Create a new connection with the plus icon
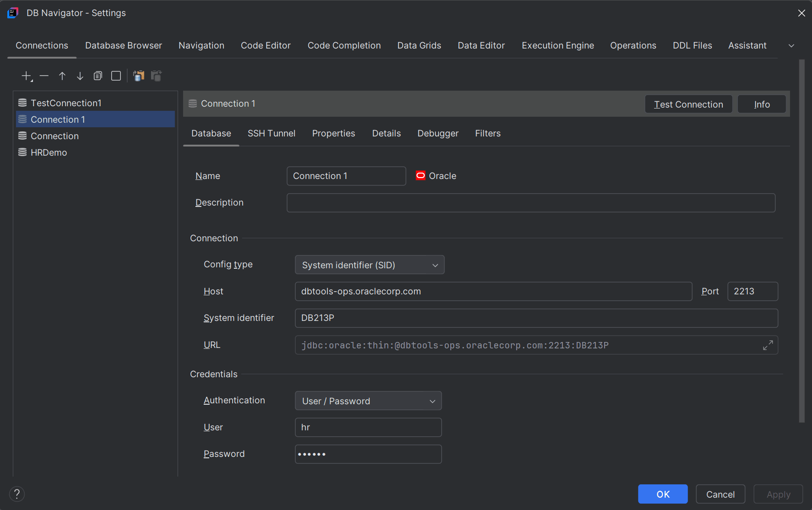 click(26, 76)
